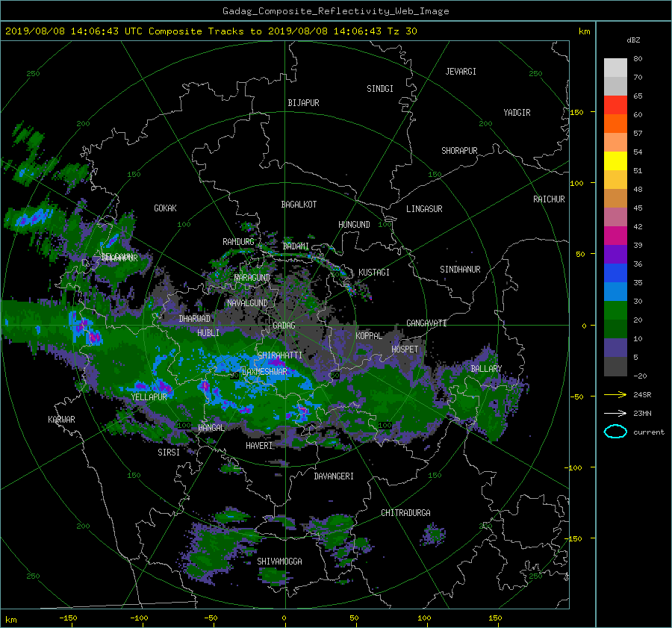
Task: Click the KUSTAGI city label
Action: click(x=374, y=273)
